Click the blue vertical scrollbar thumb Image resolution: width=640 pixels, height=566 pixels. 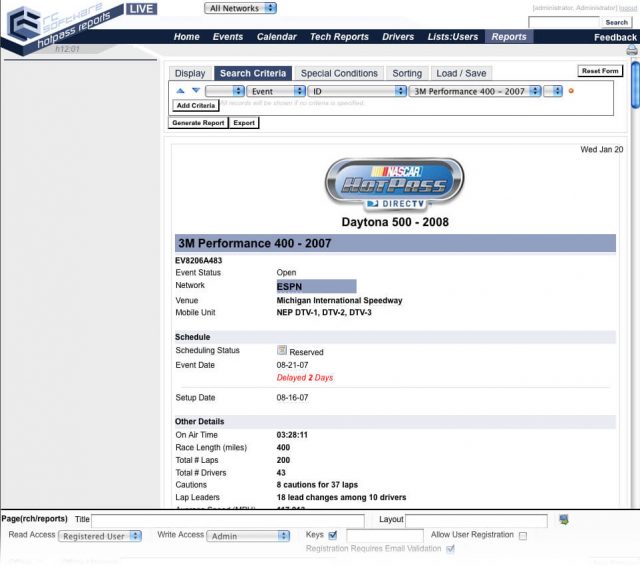(636, 85)
